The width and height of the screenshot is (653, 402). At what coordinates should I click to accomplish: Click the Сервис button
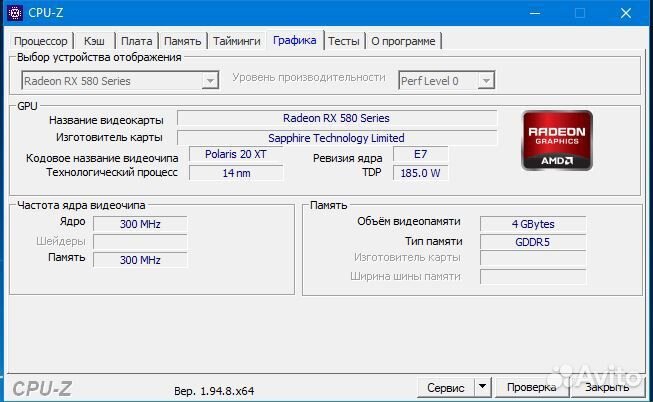point(445,387)
